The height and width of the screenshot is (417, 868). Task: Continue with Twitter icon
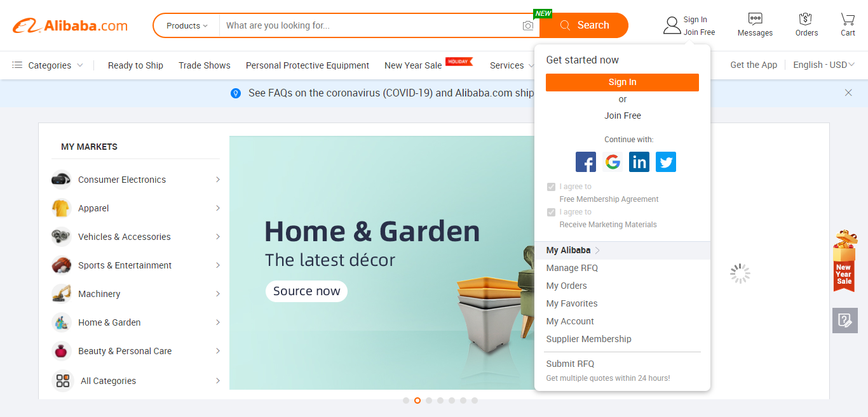(666, 162)
